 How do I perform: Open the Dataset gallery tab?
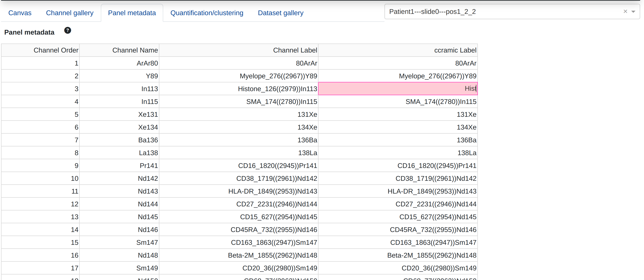click(280, 13)
